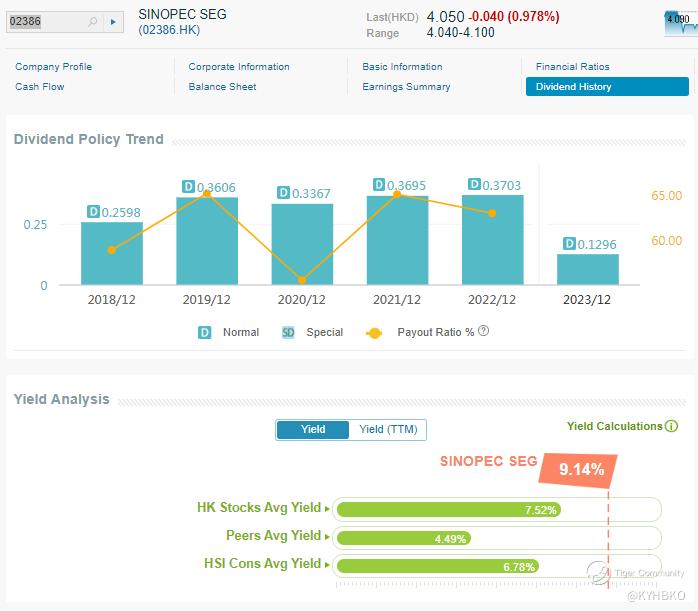Click the 2020/12 dividend bar
Screen dimensions: 698x611
(302, 244)
